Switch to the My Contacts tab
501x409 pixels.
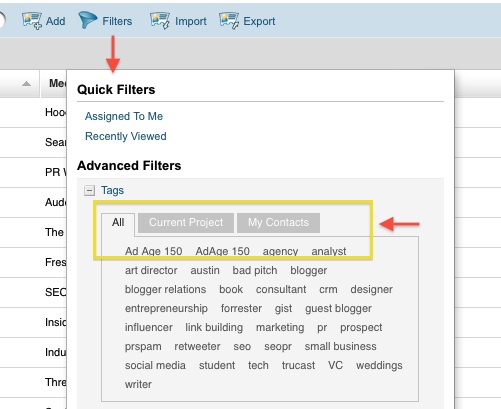pos(278,223)
